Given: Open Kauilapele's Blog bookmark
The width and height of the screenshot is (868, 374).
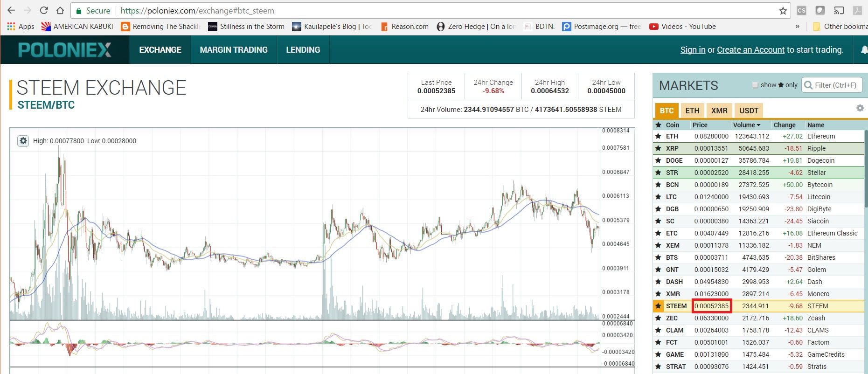Looking at the screenshot, I should [x=332, y=27].
